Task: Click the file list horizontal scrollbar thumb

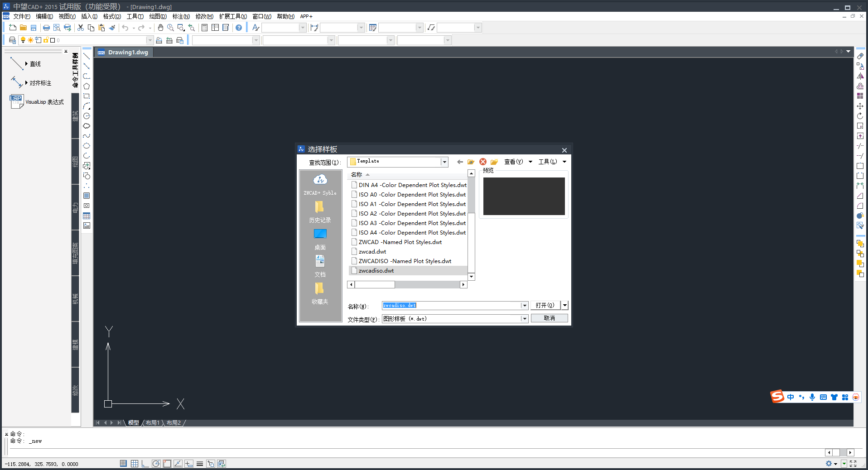Action: [375, 285]
